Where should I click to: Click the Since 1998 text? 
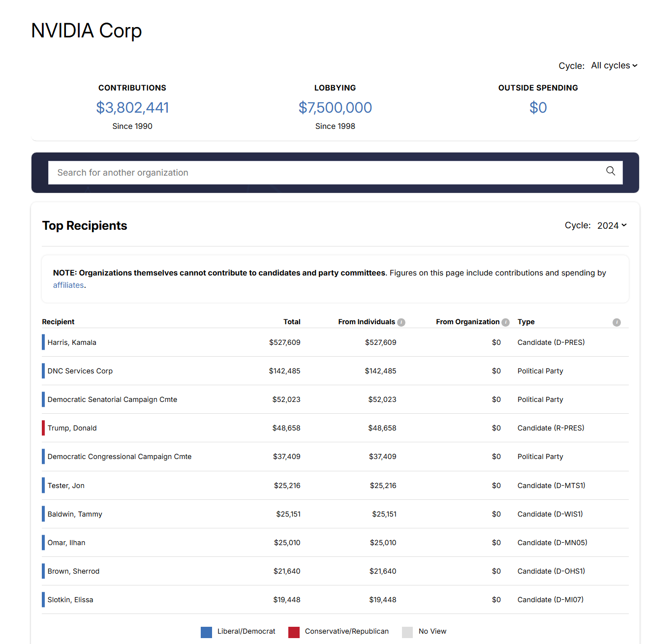(x=335, y=126)
